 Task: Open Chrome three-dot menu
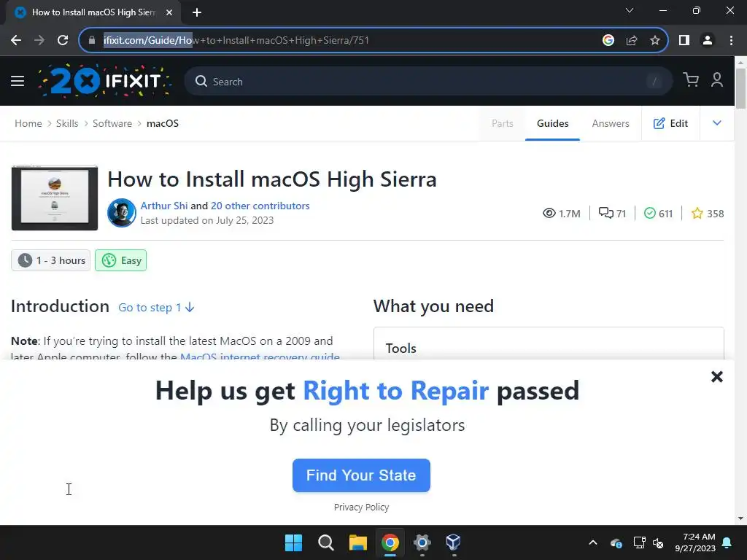[x=731, y=41]
